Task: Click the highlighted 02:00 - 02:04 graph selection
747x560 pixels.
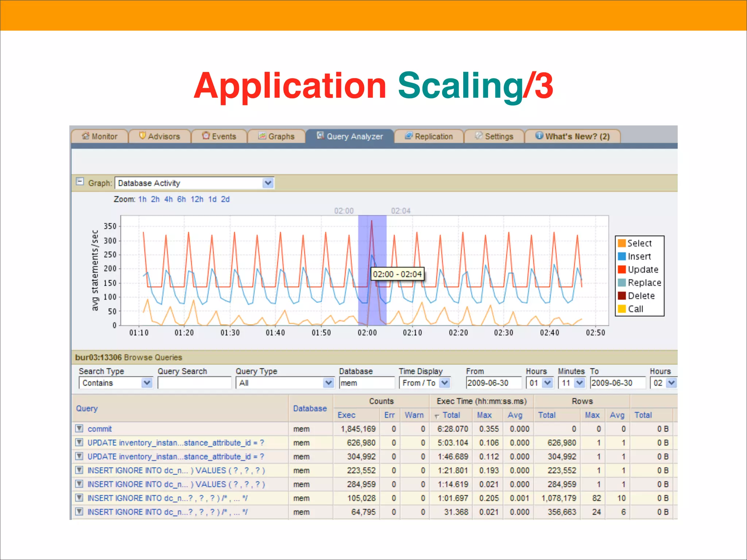Action: pyautogui.click(x=372, y=270)
